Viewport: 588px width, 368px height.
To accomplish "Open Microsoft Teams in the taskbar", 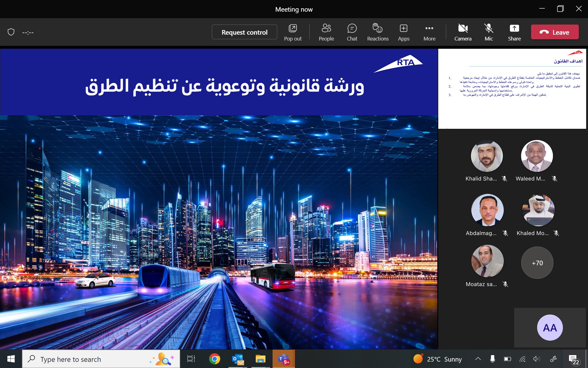I will pos(284,359).
